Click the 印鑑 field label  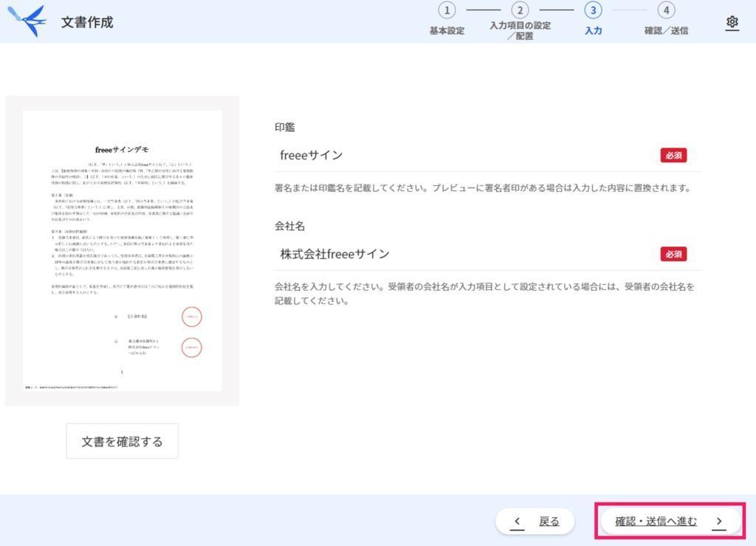coord(284,127)
